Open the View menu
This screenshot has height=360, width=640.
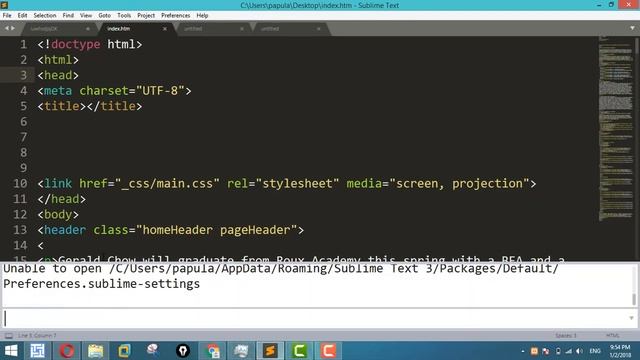[86, 16]
